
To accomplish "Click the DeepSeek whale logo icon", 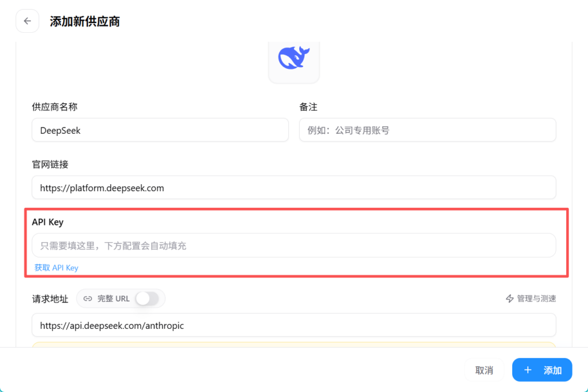I will [x=293, y=57].
